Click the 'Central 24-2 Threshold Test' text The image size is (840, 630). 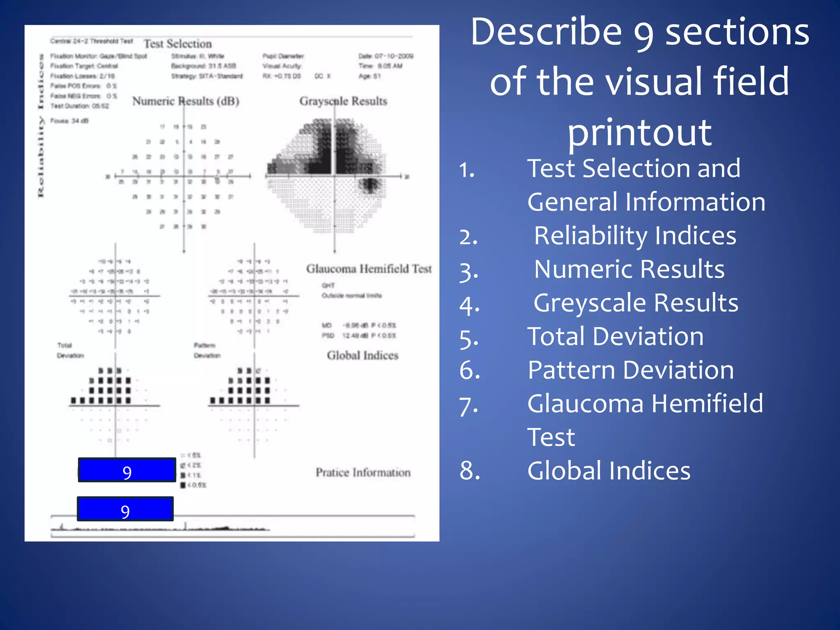92,41
